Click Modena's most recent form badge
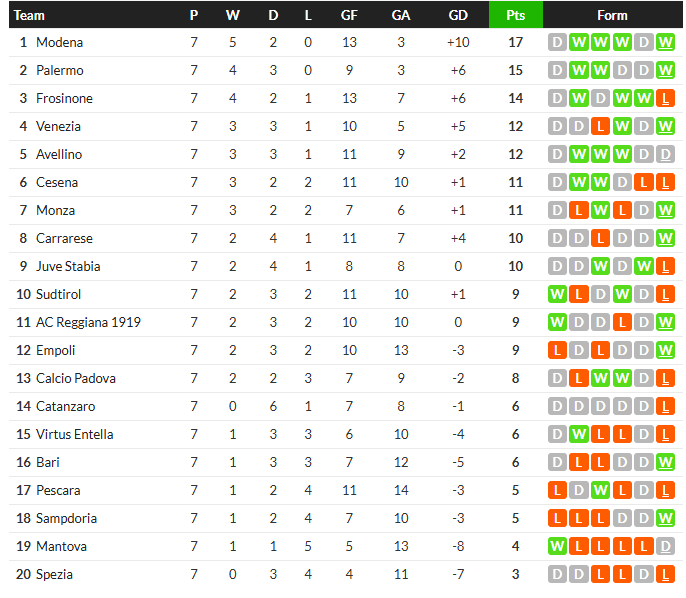 pos(666,43)
